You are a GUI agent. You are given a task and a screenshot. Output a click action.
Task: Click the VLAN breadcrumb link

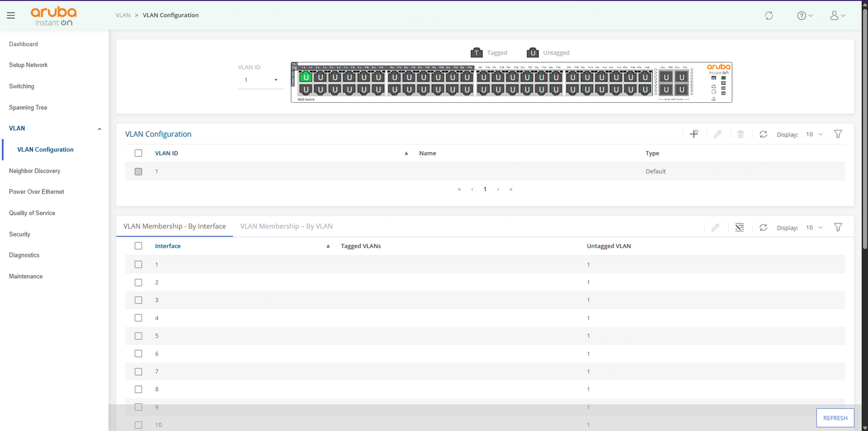click(x=123, y=15)
